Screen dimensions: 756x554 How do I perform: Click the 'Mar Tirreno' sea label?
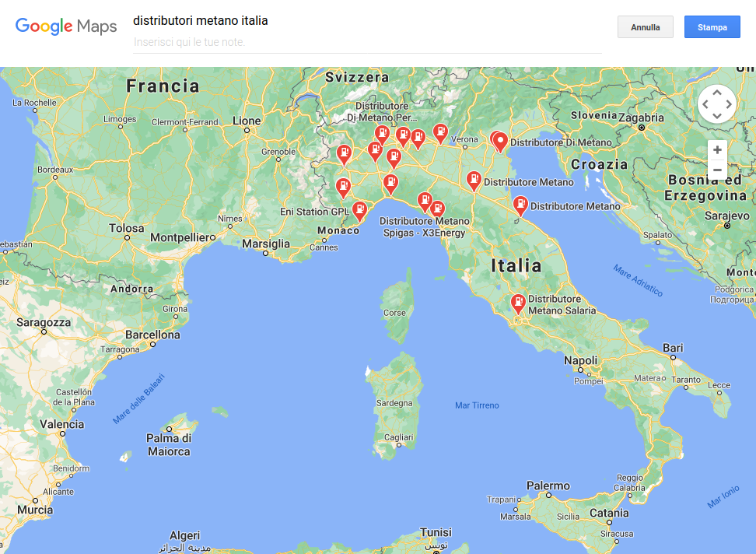477,405
